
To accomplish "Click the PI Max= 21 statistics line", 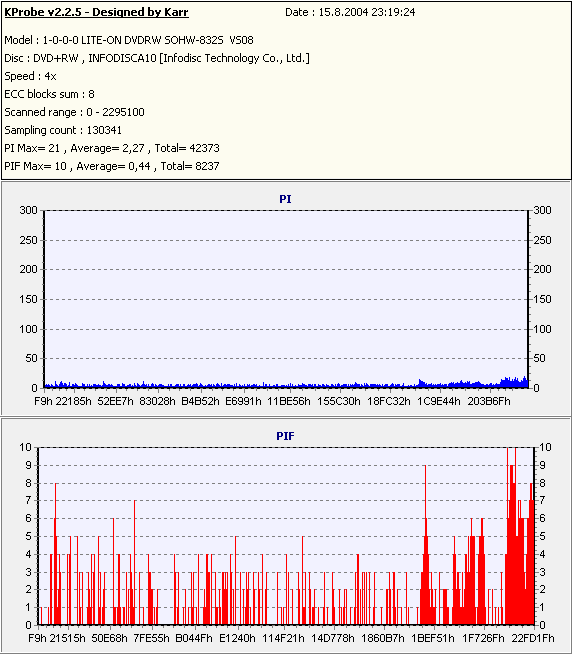I will coord(112,148).
